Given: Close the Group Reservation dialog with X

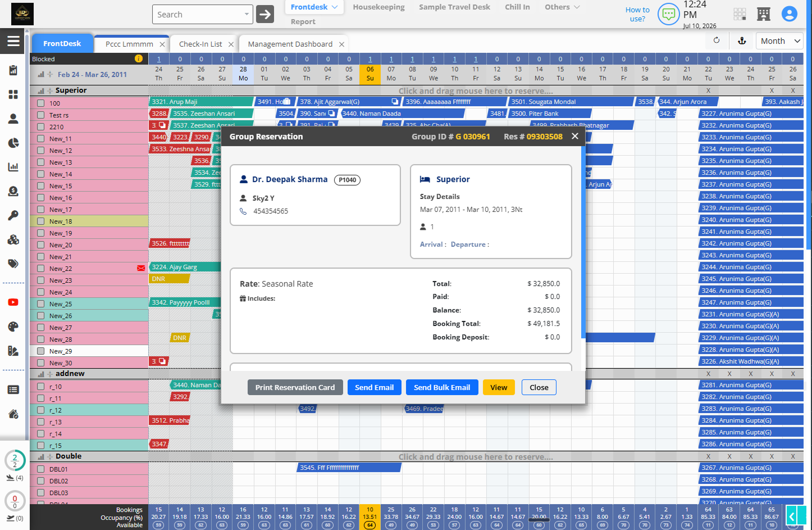Looking at the screenshot, I should pyautogui.click(x=574, y=136).
